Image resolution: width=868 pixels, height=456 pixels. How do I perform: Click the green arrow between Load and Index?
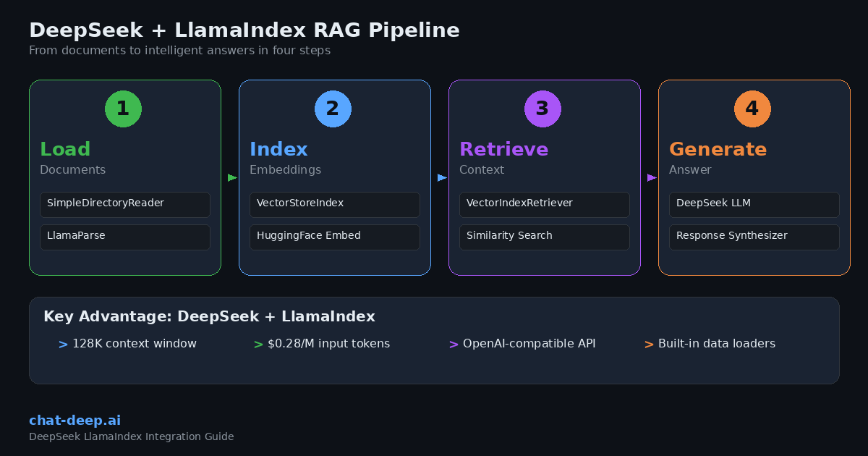click(x=231, y=177)
